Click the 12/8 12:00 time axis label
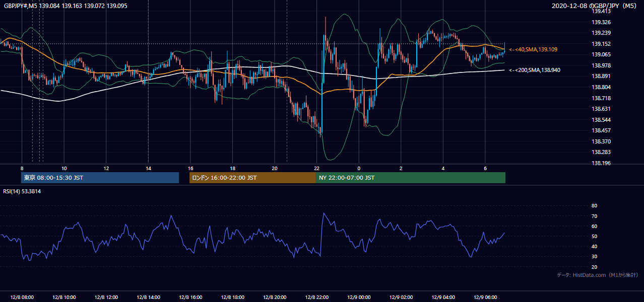Viewport: 644px width, 302px height. [x=106, y=297]
